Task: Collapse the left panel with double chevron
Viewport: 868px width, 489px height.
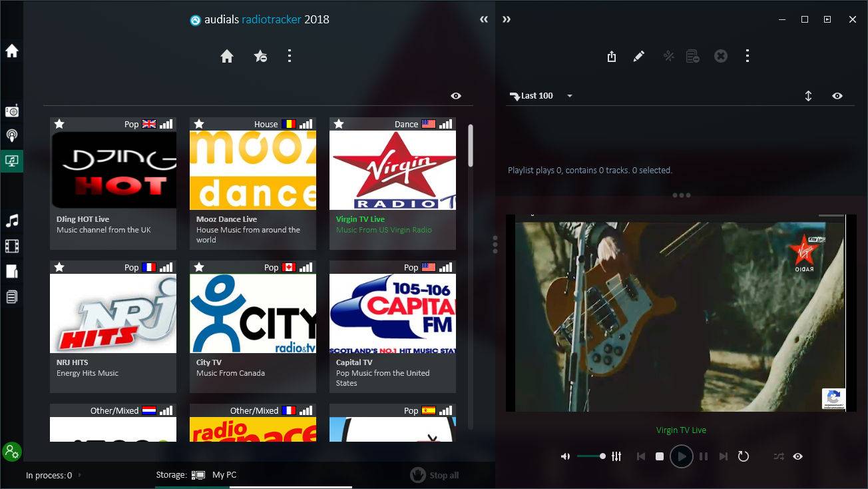Action: [x=484, y=20]
